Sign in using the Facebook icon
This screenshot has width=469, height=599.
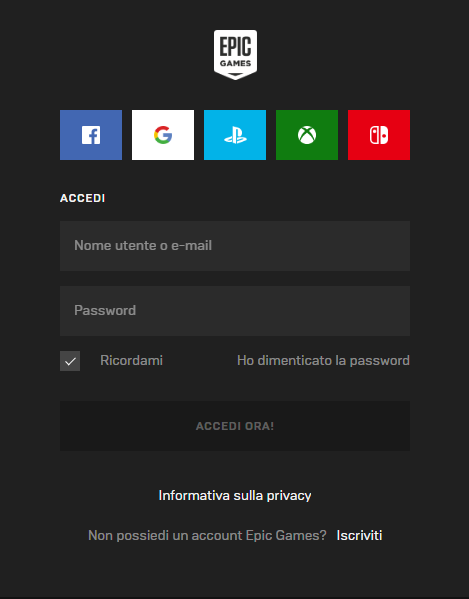(x=91, y=135)
